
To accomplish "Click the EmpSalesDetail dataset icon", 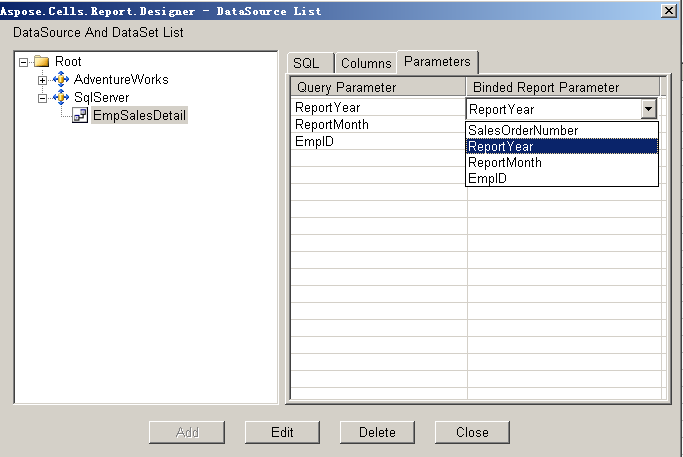I will coord(80,115).
